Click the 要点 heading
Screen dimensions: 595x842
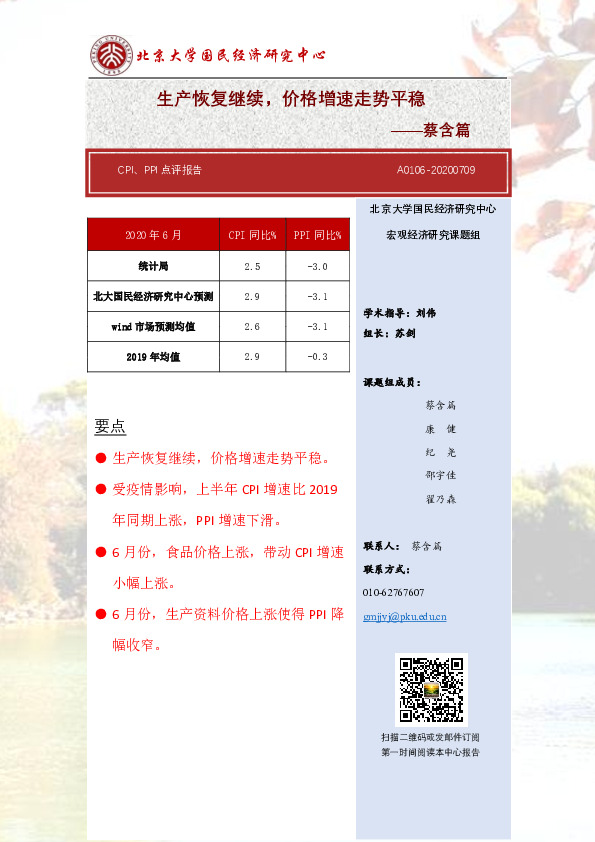click(110, 426)
